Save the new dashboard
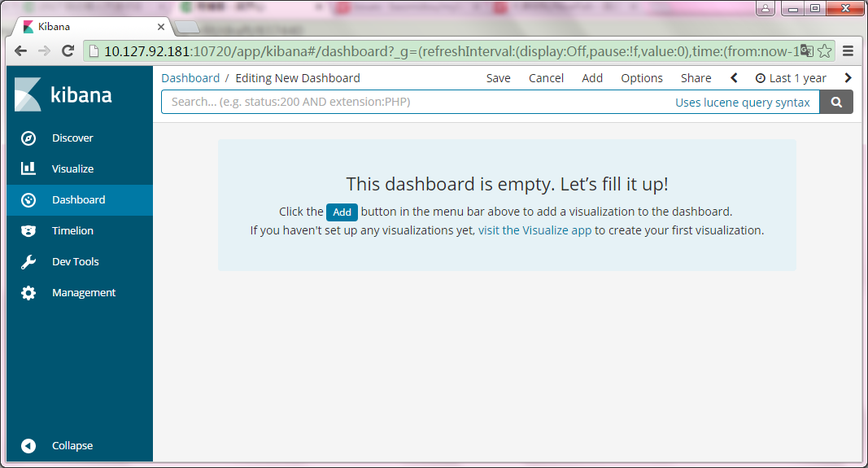The image size is (868, 468). [x=498, y=78]
